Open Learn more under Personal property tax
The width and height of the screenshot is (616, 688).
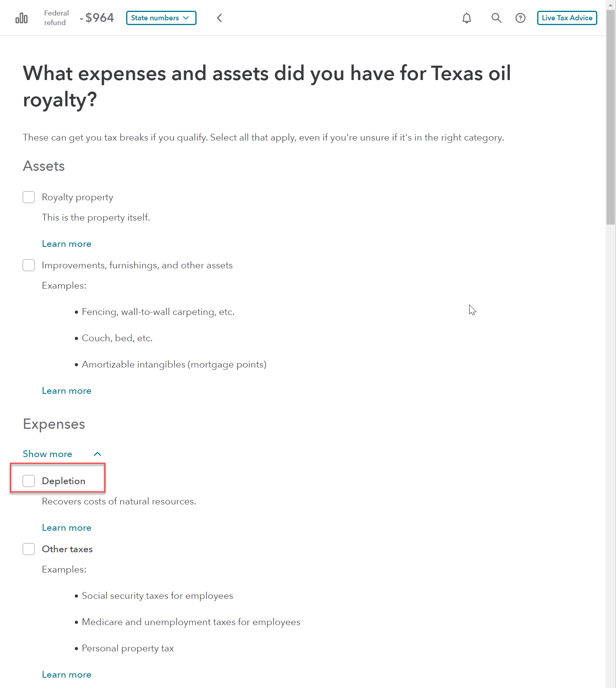point(66,674)
